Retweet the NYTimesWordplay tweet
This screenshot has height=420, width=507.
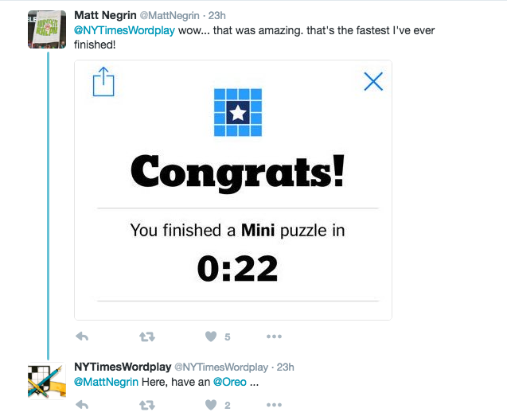(x=146, y=405)
